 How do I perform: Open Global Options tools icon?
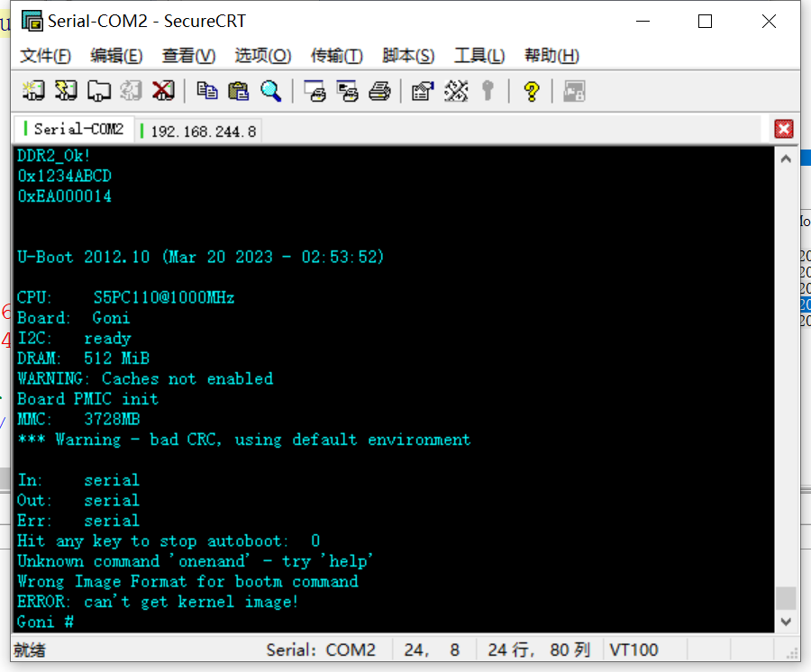tap(456, 91)
